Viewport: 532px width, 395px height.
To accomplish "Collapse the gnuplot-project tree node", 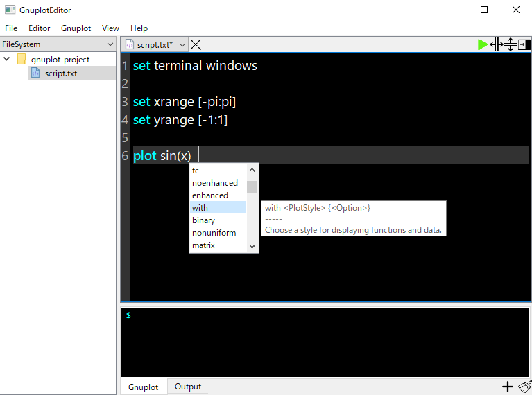I will pyautogui.click(x=6, y=59).
